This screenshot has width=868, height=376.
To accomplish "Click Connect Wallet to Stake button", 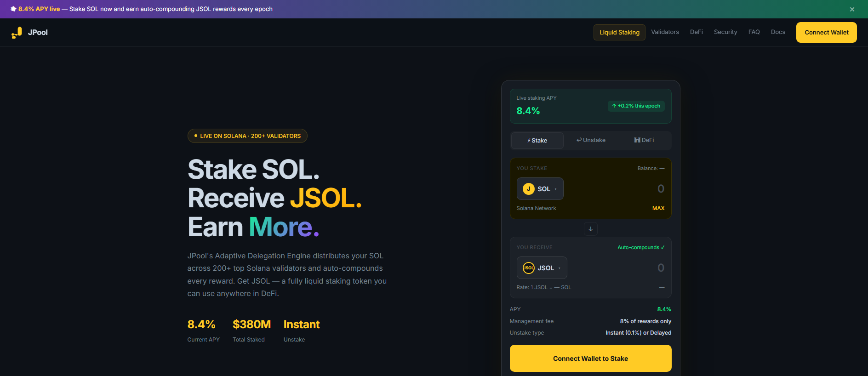I will click(590, 359).
